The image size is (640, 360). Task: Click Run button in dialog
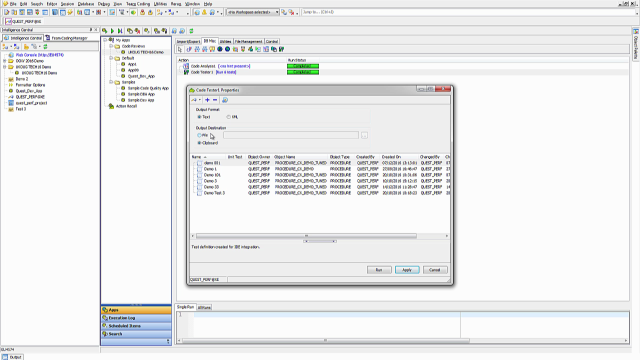click(379, 270)
